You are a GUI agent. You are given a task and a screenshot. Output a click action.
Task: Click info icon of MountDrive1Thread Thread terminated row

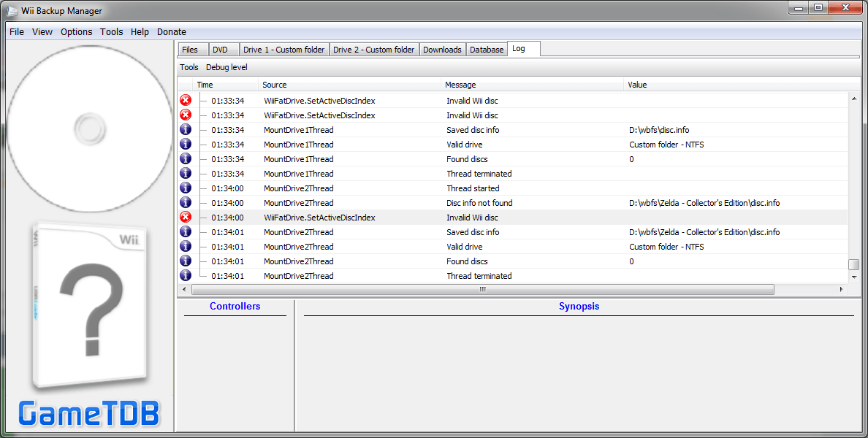tap(186, 173)
